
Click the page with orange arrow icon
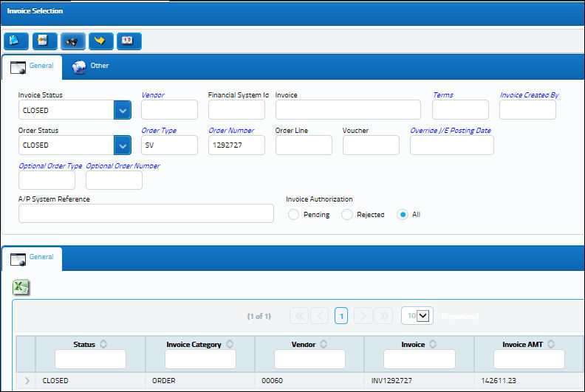pyautogui.click(x=45, y=41)
